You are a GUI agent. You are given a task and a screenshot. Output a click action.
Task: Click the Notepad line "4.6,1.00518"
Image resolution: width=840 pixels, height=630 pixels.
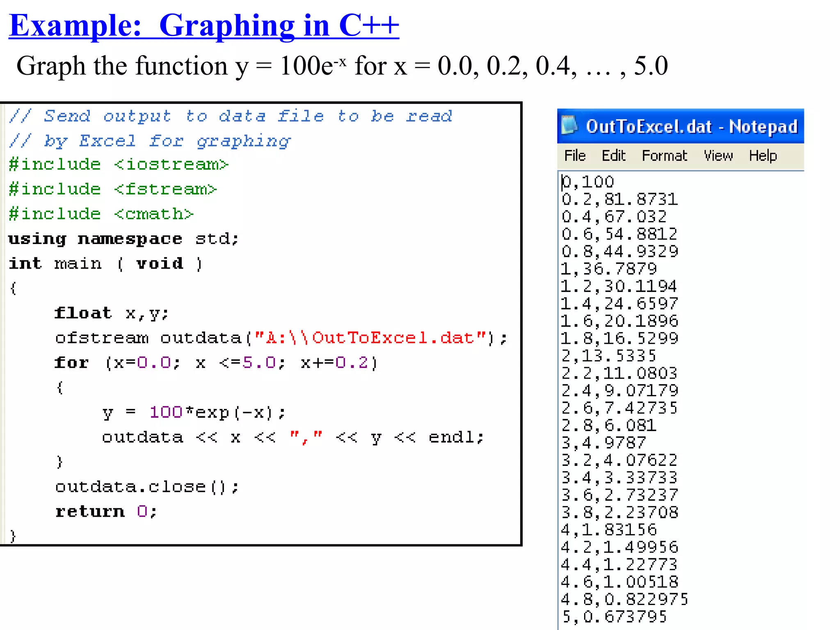point(620,582)
